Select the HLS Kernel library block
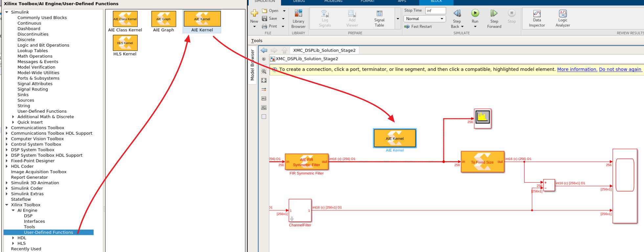This screenshot has height=252, width=644. (x=125, y=43)
